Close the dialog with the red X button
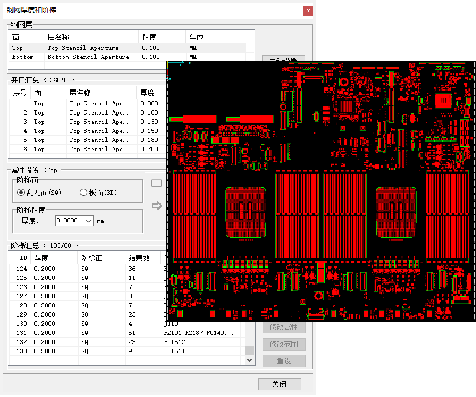The height and width of the screenshot is (397, 476). pyautogui.click(x=308, y=11)
